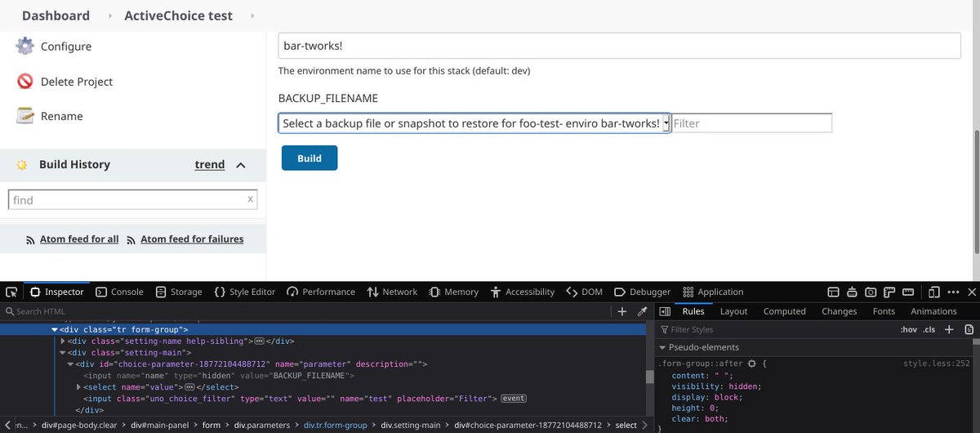Open the Network tab
Screen dimensions: 980x433
pos(392,292)
